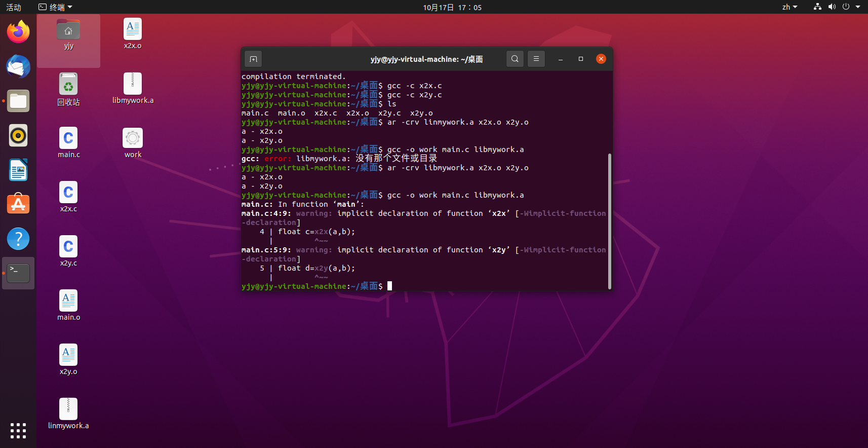
Task: Click the power icon in top bar
Action: 846,7
